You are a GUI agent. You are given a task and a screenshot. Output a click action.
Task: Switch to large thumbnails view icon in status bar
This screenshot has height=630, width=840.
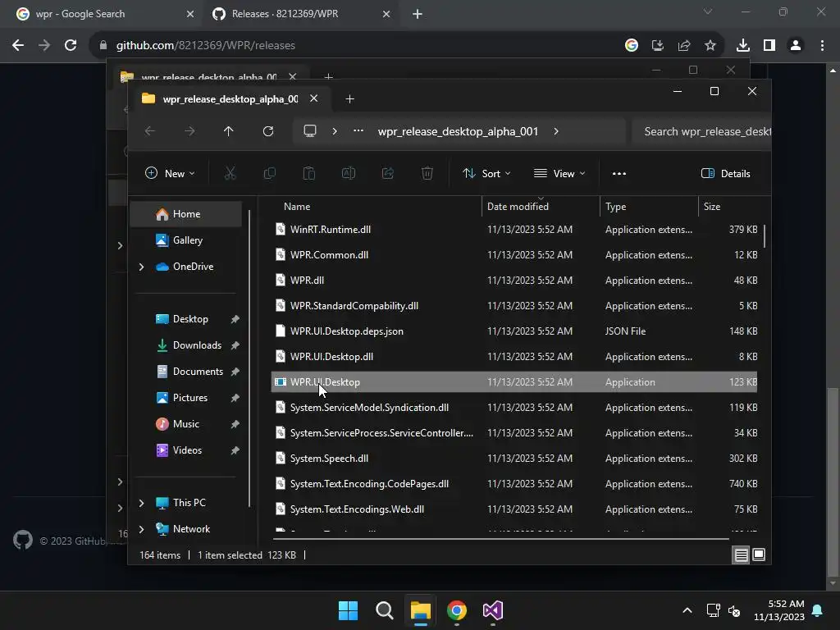[759, 555]
